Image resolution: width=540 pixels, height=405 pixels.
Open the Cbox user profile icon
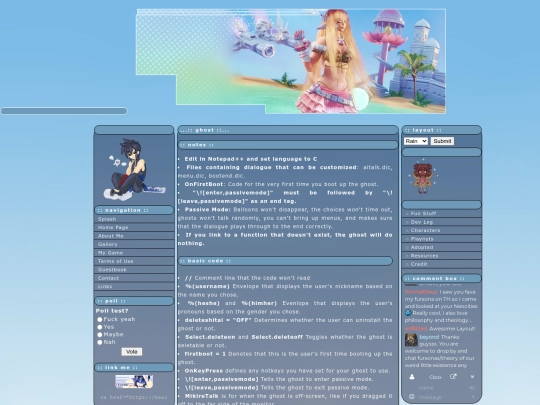tap(412, 377)
